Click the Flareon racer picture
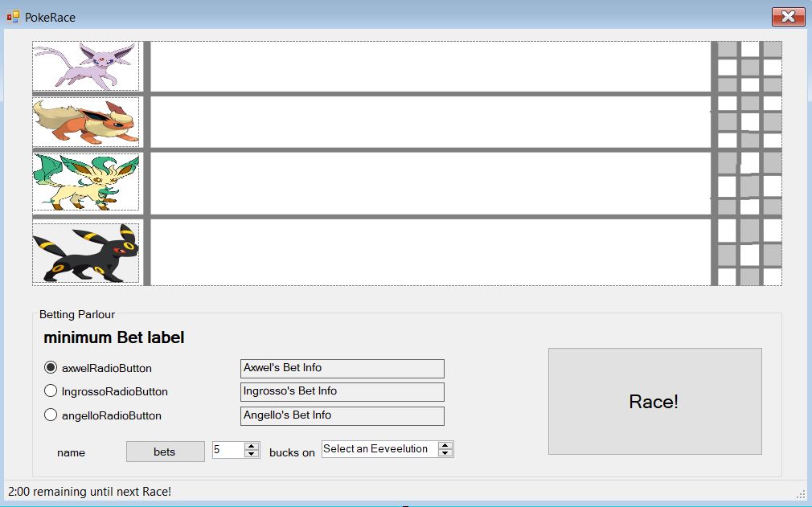 [86, 122]
